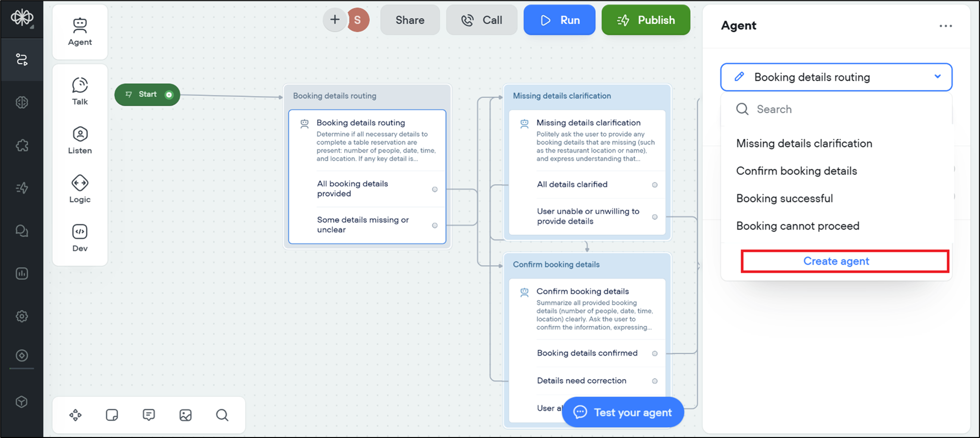Viewport: 980px width, 438px height.
Task: Click the 'Some details missing or unclear' port
Action: (434, 225)
